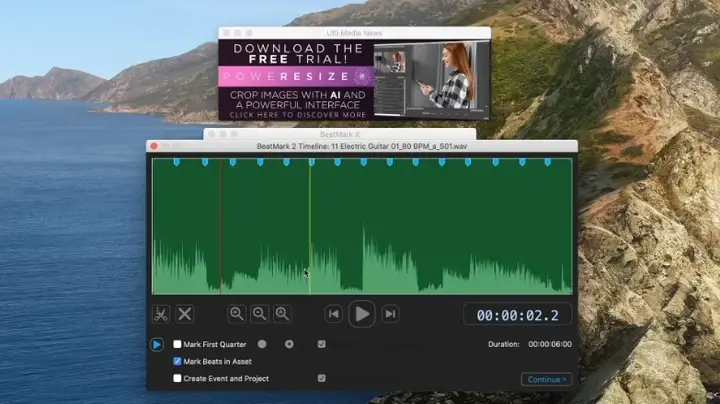The height and width of the screenshot is (404, 720).
Task: Click the green playhead line in the waveform
Action: click(310, 226)
